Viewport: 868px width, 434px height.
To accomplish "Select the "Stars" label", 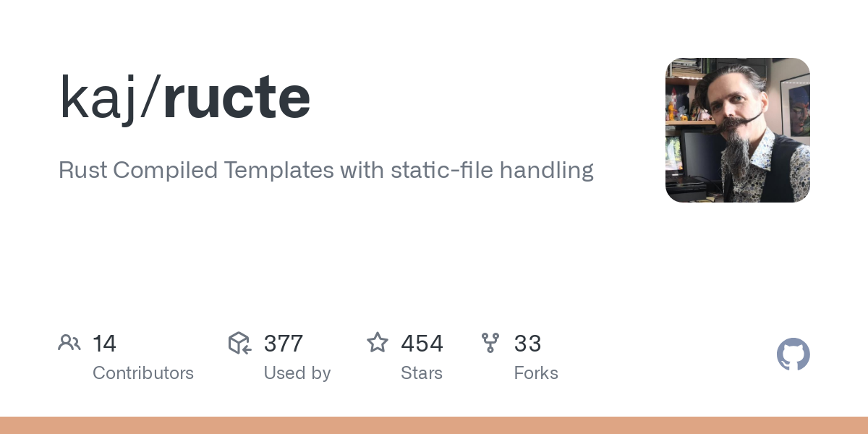I will (422, 373).
